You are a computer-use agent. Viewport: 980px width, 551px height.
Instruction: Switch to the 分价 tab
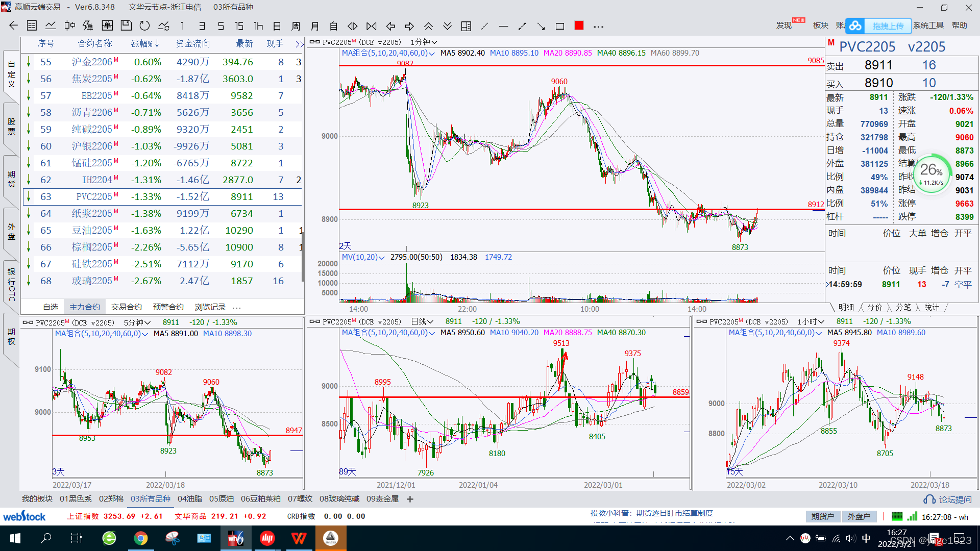coord(875,307)
